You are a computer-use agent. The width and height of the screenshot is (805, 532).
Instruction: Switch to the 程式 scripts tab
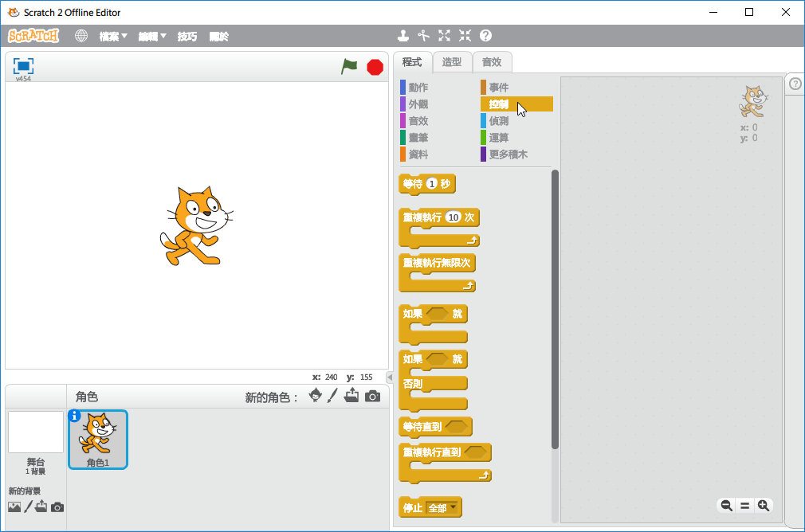click(x=412, y=62)
